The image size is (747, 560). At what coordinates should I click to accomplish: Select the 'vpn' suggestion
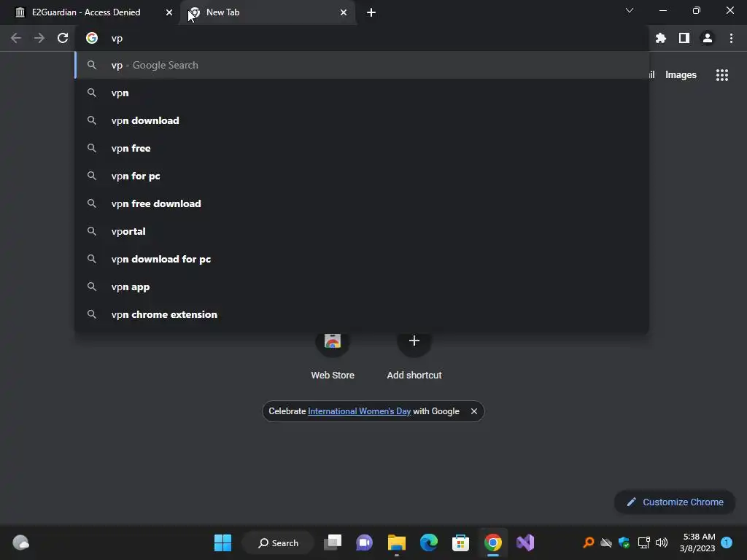tap(362, 93)
